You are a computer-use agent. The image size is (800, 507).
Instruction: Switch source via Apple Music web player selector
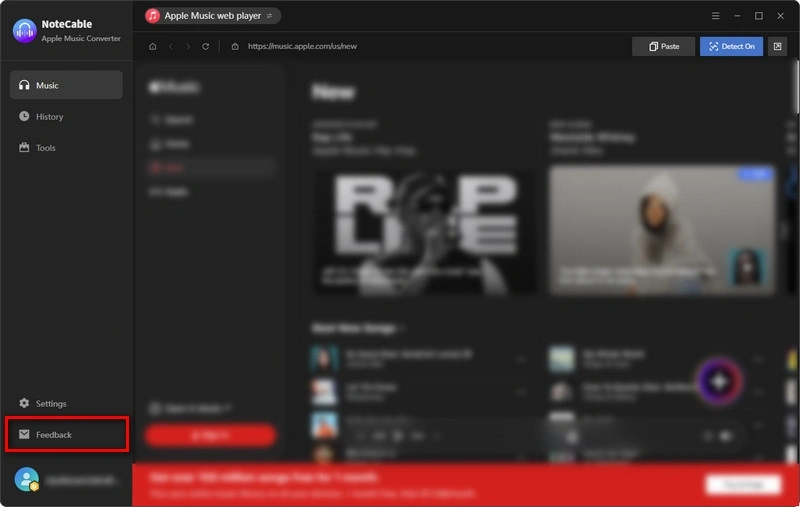pos(212,16)
